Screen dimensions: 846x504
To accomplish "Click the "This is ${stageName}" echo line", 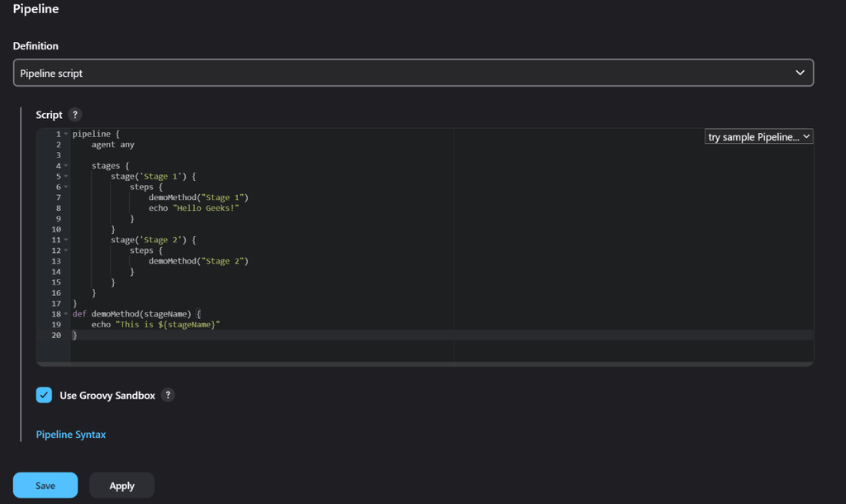I will point(155,325).
